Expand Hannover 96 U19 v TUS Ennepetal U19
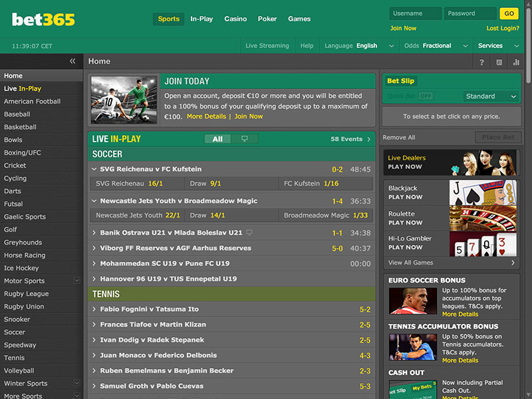This screenshot has width=532, height=399. [x=94, y=279]
